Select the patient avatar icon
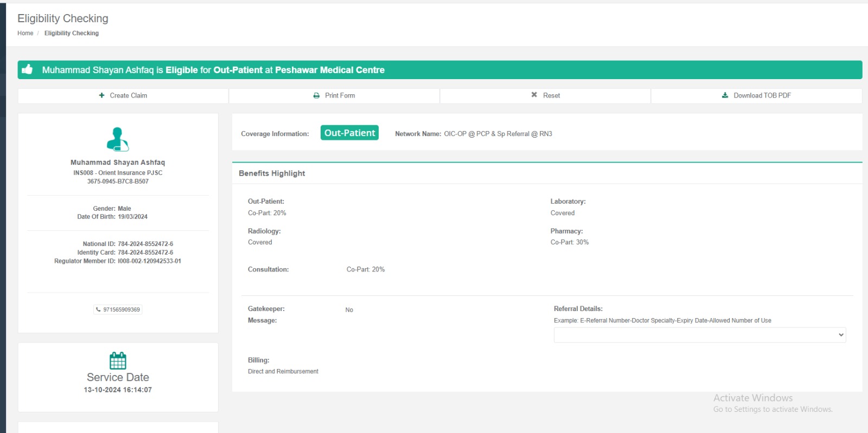This screenshot has width=868, height=433. [118, 139]
